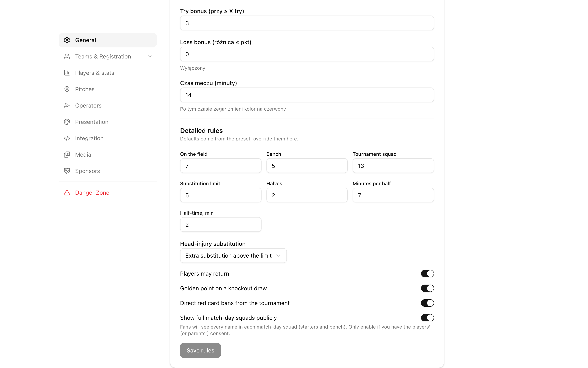
Task: Turn off Show full match-day squads publicly
Action: click(427, 318)
